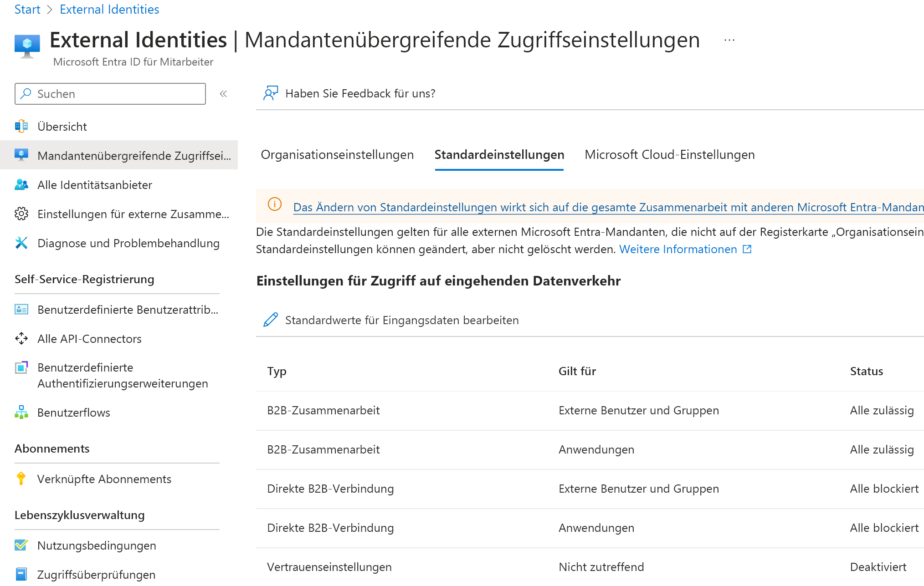Select B2B-Zusammenarbeit row for Anwendungen

[x=590, y=449]
